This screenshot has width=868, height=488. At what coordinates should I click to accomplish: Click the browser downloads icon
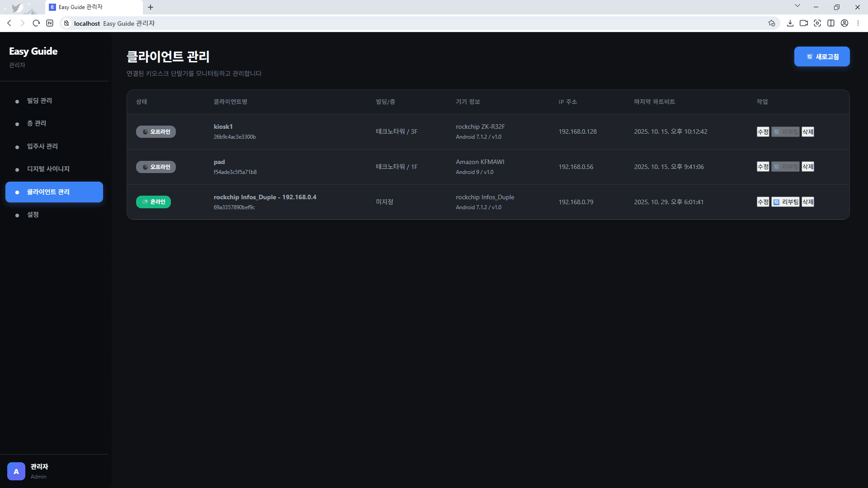[x=790, y=23]
